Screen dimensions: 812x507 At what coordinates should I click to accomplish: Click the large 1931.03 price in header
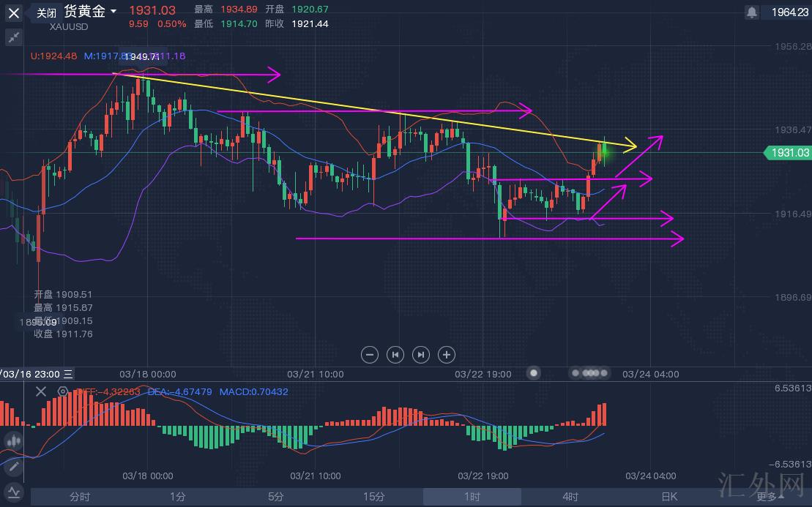click(x=152, y=10)
